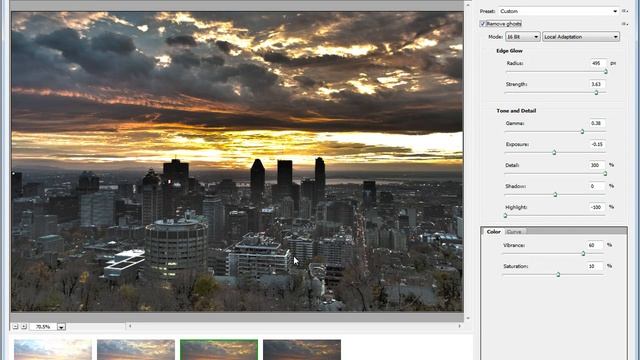
Task: Click the Tone and Detail section heading
Action: tap(516, 111)
